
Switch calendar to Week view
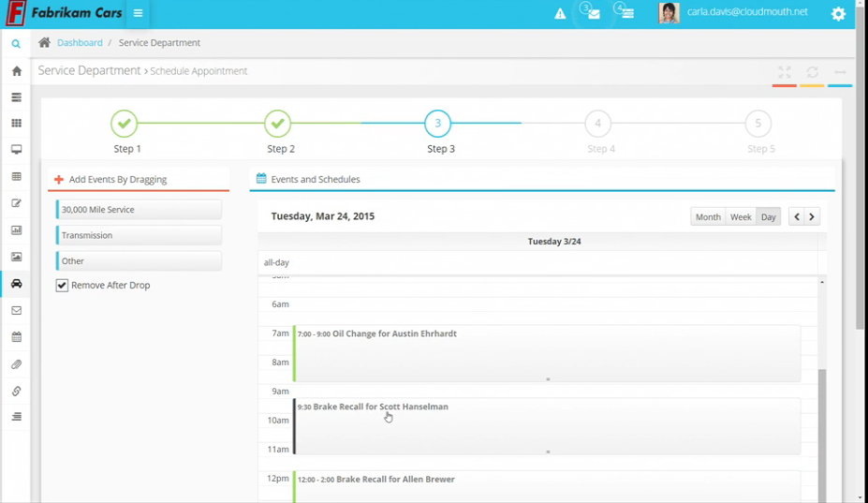click(x=741, y=217)
